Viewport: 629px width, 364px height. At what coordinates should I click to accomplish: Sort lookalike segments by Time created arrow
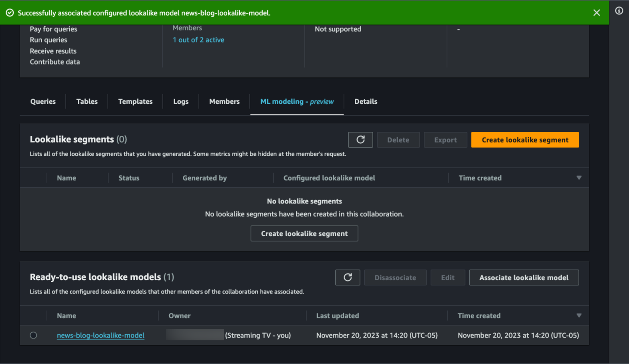(x=578, y=178)
